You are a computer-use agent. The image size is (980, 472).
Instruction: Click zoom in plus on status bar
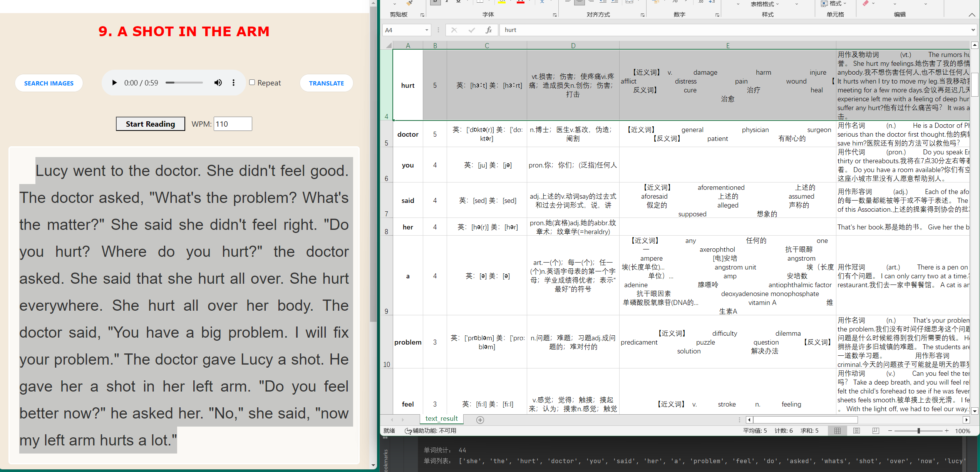[946, 431]
